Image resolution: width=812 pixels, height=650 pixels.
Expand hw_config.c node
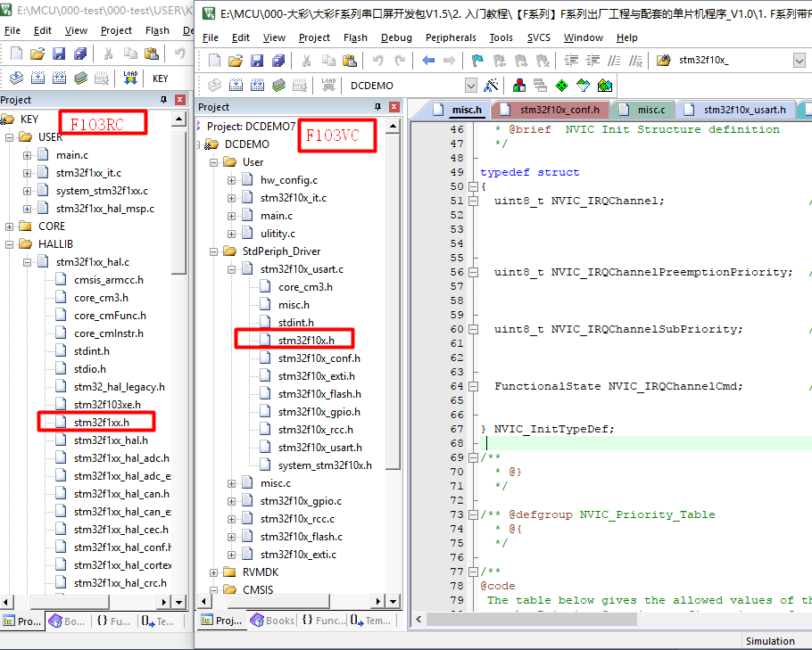point(231,181)
